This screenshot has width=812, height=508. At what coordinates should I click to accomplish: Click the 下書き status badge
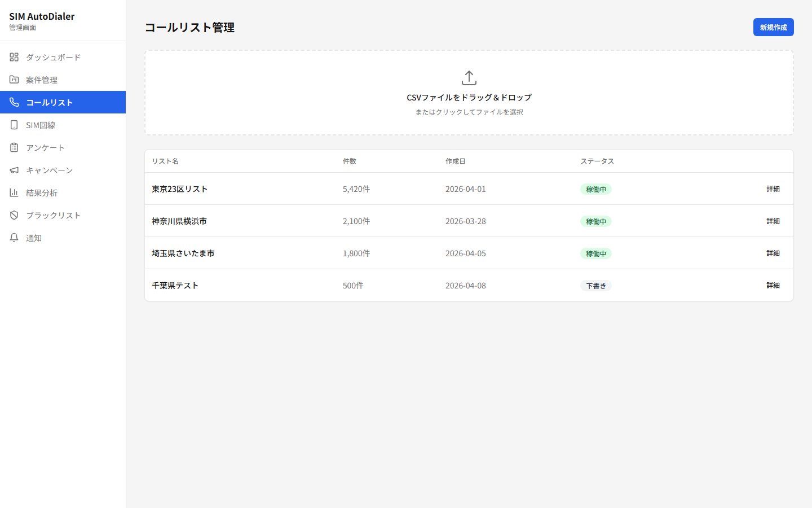596,286
